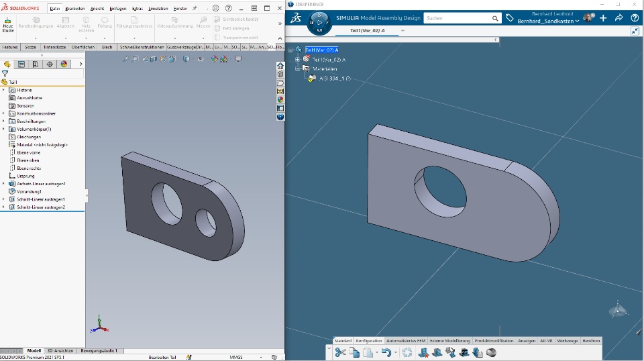Click the 3DEXPERIENCE compass play button

point(319,22)
